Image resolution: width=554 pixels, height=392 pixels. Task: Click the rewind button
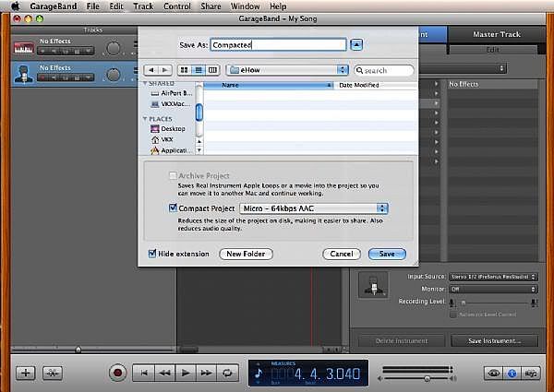[x=164, y=373]
